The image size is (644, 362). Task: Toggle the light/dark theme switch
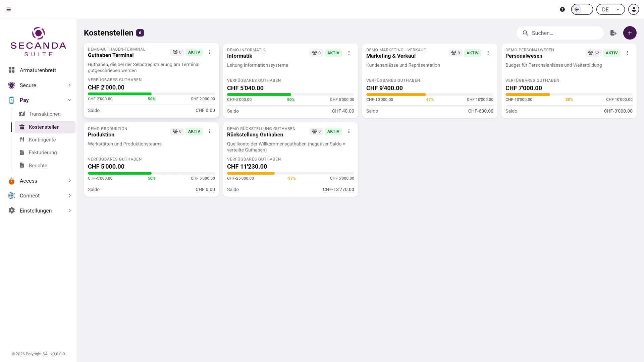(x=582, y=9)
